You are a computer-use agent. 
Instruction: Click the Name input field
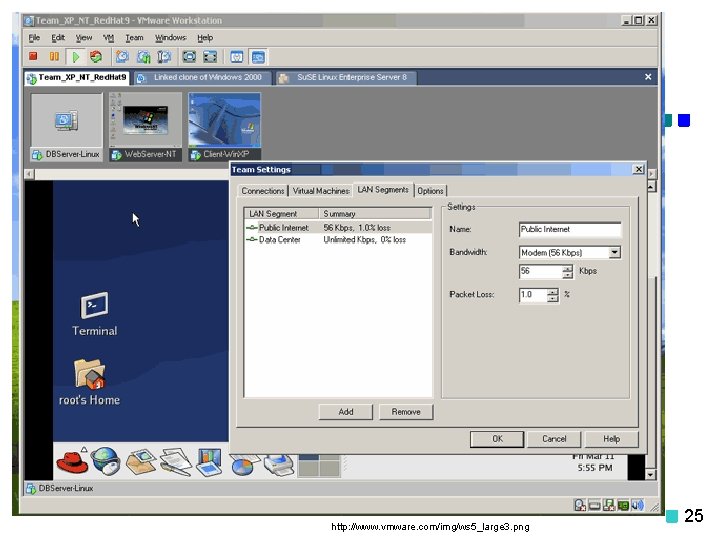tap(570, 229)
